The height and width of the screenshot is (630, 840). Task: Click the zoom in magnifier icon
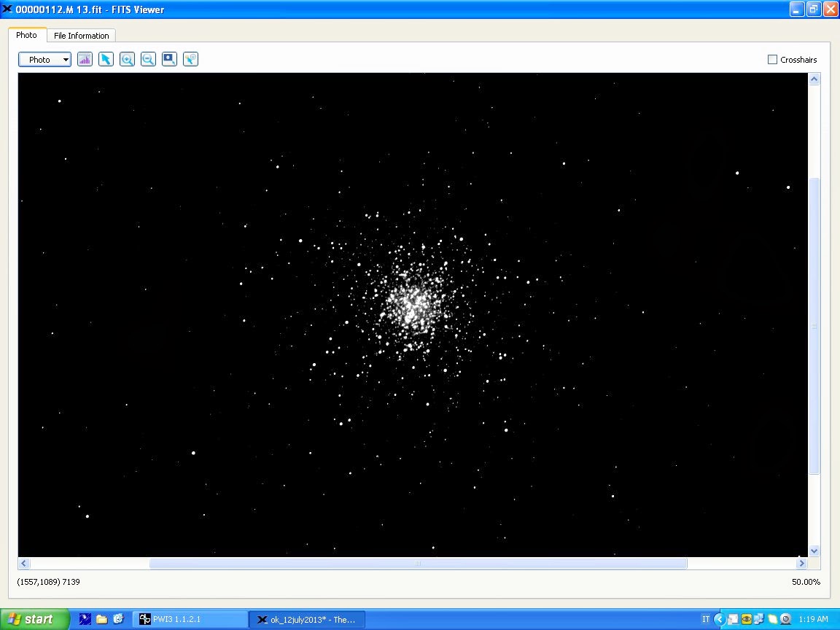(127, 60)
